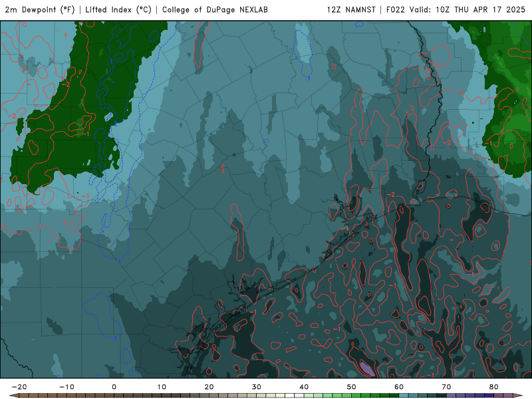Click the 80 label on the color scale
532x399 pixels.
[494, 387]
